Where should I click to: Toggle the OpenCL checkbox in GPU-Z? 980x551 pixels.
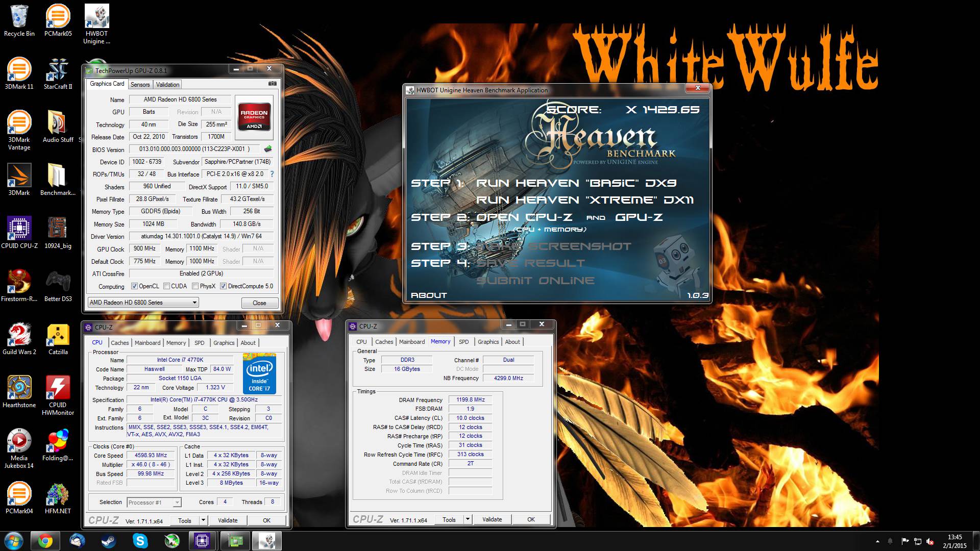(134, 286)
